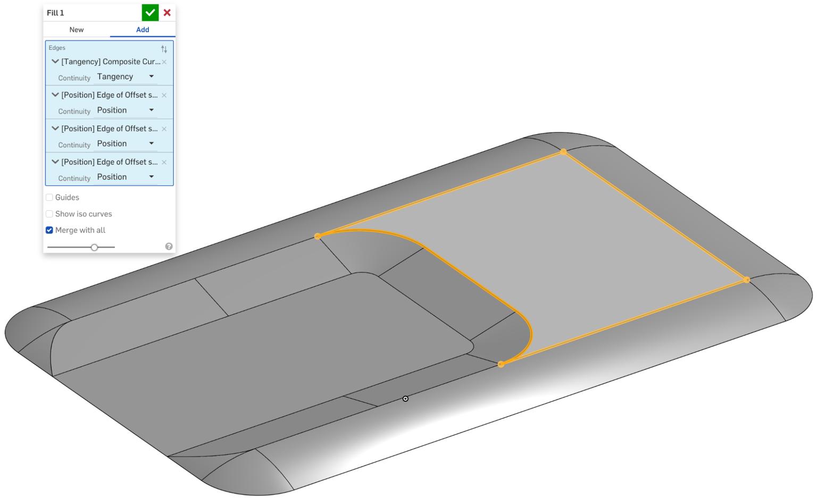Remove the last Edge of Offset surface entry
This screenshot has width=817, height=504.
click(164, 162)
